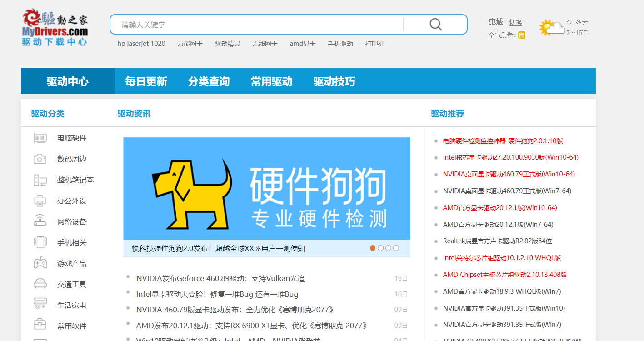Open the gamepad icon for gaming products

[40, 263]
